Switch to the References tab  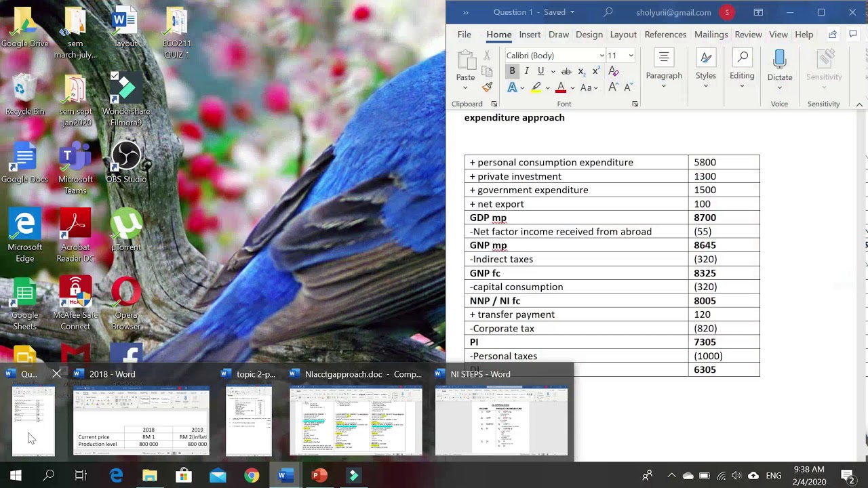point(665,35)
